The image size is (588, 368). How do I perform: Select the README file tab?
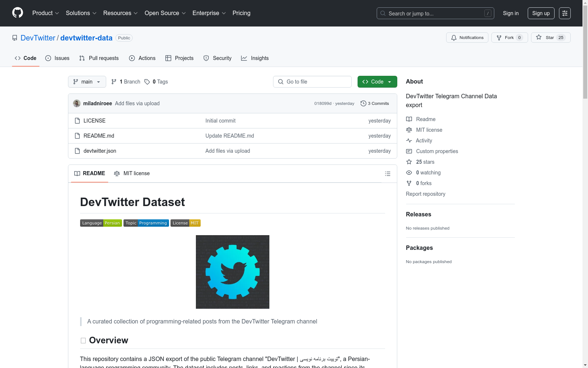tap(90, 173)
